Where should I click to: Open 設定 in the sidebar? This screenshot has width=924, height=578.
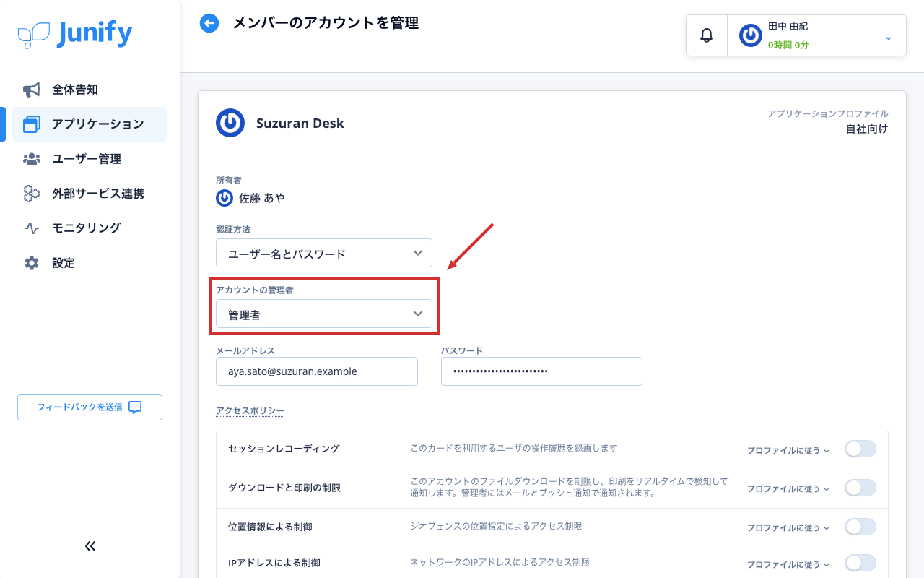coord(90,263)
